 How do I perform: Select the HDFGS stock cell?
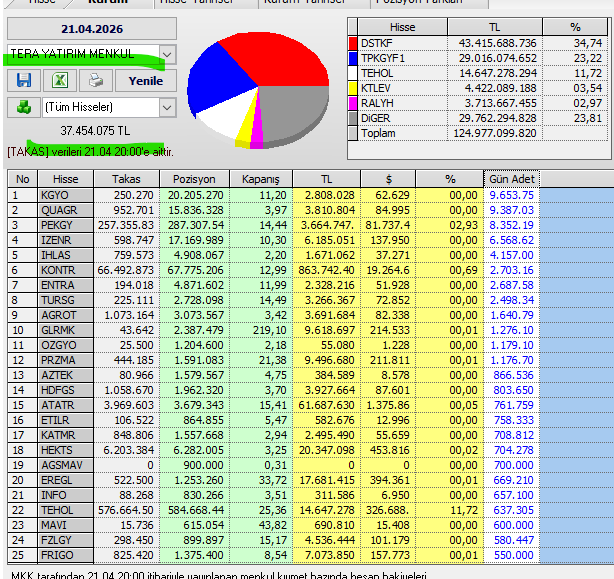[66, 390]
